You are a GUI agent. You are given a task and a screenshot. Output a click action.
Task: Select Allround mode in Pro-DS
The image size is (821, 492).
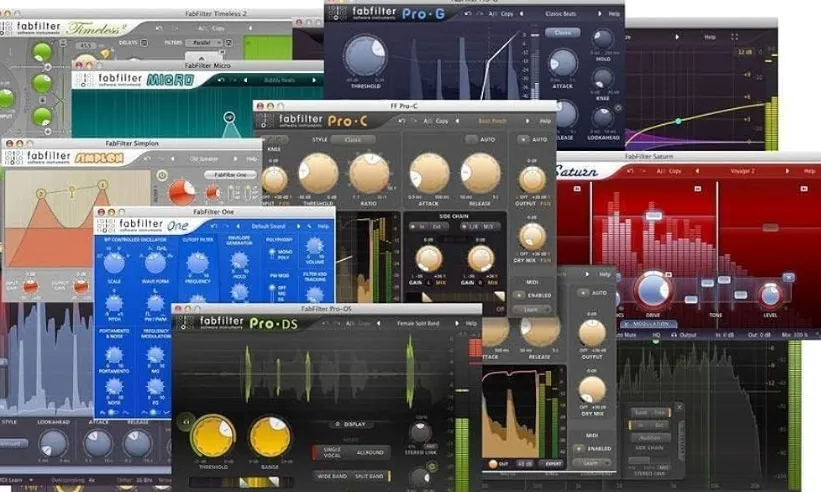click(370, 452)
